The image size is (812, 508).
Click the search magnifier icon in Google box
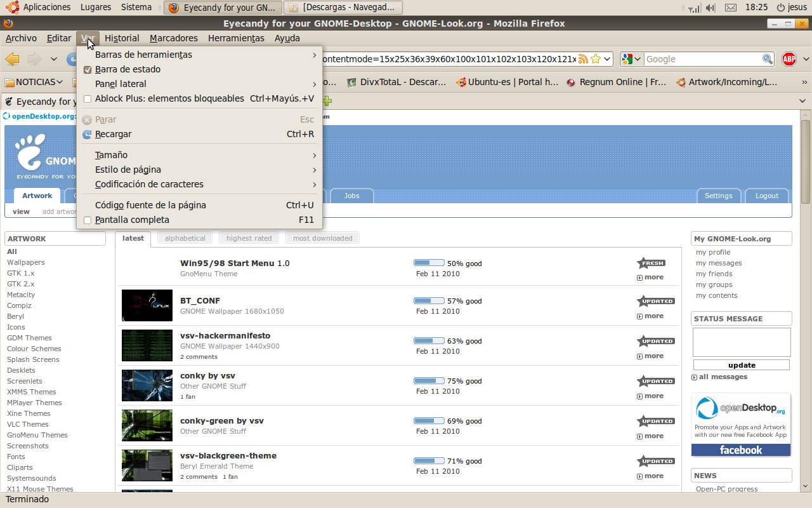click(768, 59)
